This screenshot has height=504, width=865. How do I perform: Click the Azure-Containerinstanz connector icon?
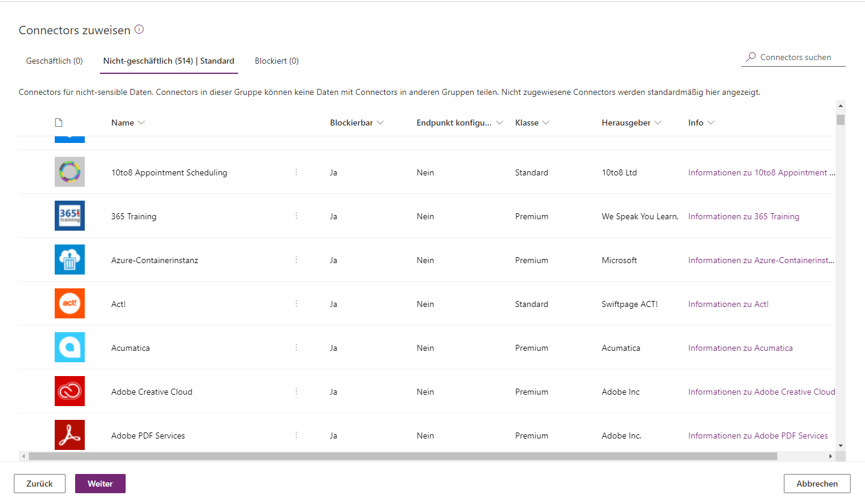point(69,260)
